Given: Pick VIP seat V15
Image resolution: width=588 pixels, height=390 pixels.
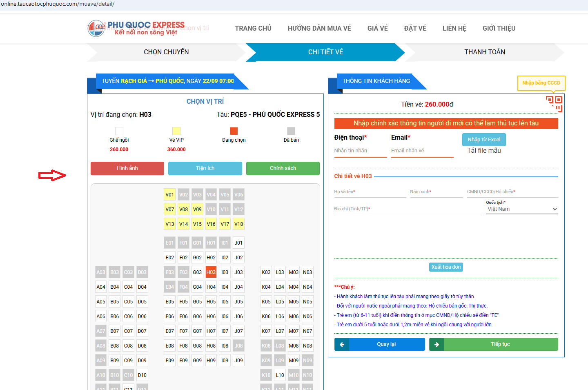Looking at the screenshot, I should (x=197, y=224).
